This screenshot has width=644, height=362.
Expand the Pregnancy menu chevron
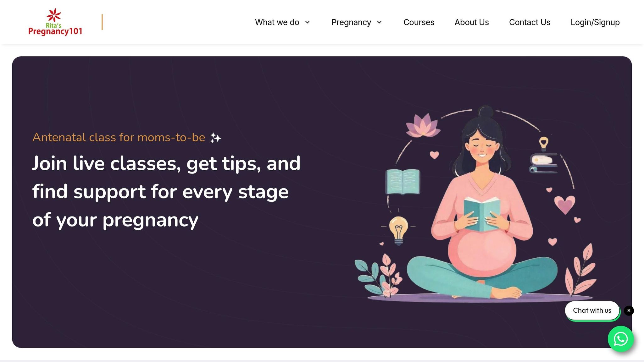379,22
